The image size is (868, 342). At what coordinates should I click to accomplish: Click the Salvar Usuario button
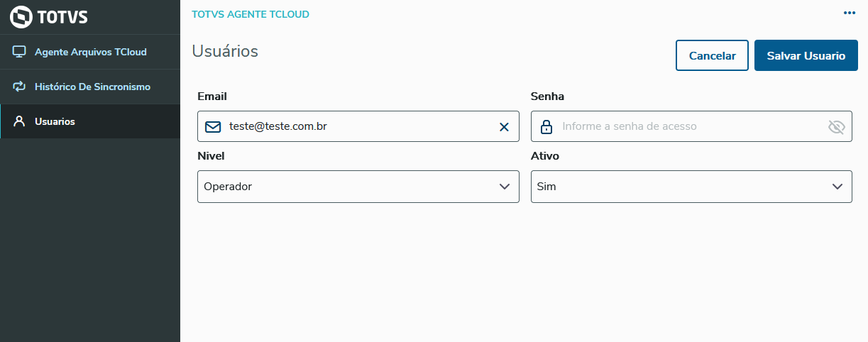pyautogui.click(x=806, y=55)
